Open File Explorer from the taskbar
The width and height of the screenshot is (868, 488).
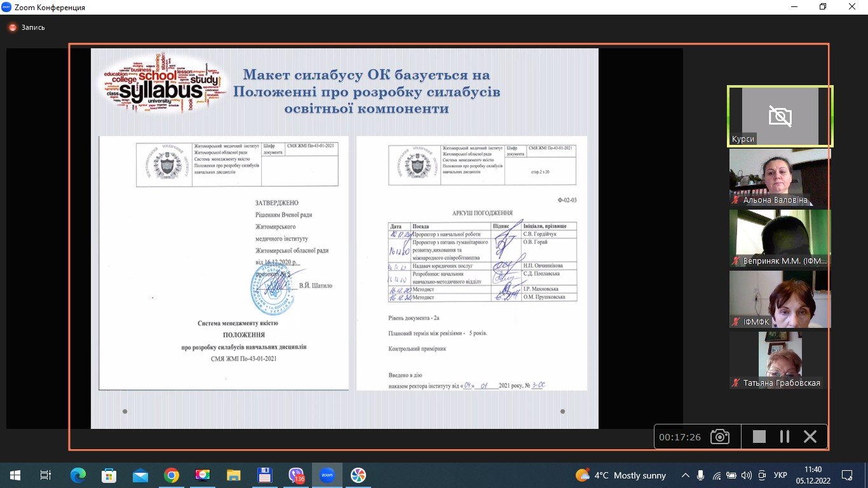click(x=234, y=475)
